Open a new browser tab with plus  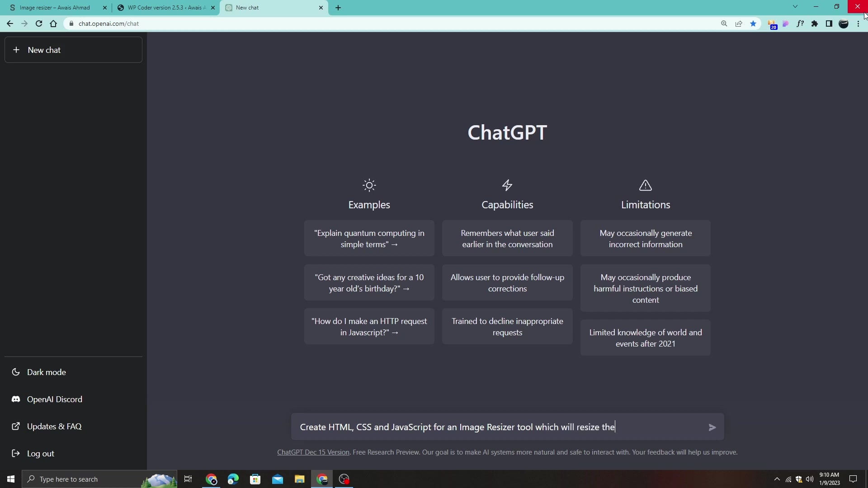338,8
